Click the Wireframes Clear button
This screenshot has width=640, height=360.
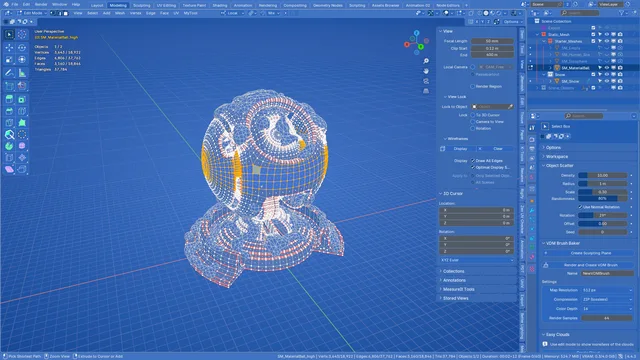click(x=498, y=149)
